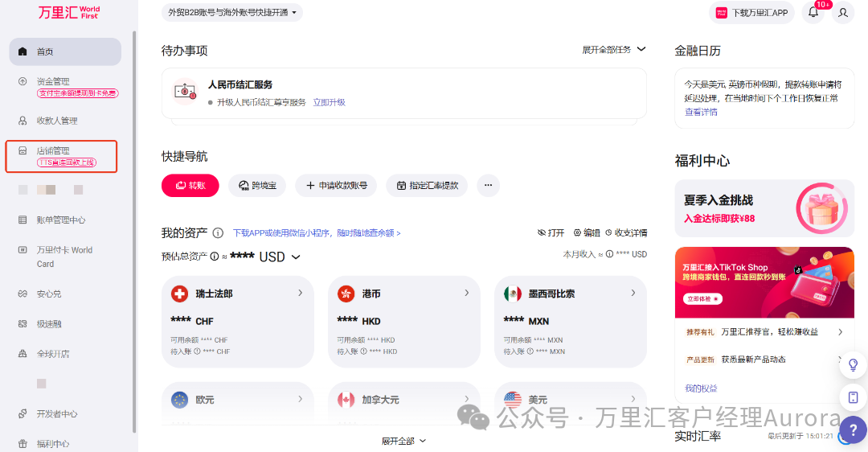The height and width of the screenshot is (452, 868).
Task: Expand the 外贸B2B账号 dropdown at top
Action: [231, 13]
